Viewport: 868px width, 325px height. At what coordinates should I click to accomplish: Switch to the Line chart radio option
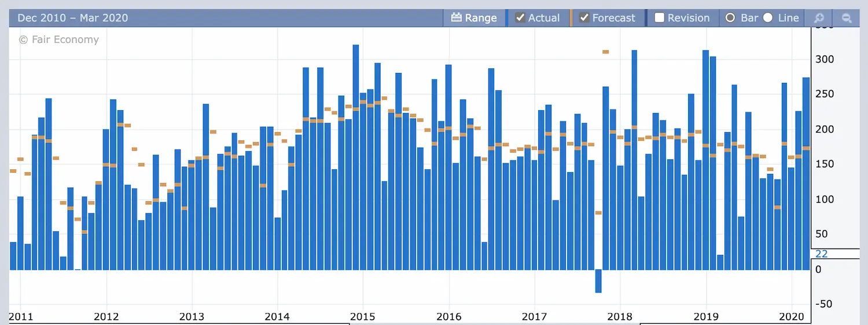point(768,18)
